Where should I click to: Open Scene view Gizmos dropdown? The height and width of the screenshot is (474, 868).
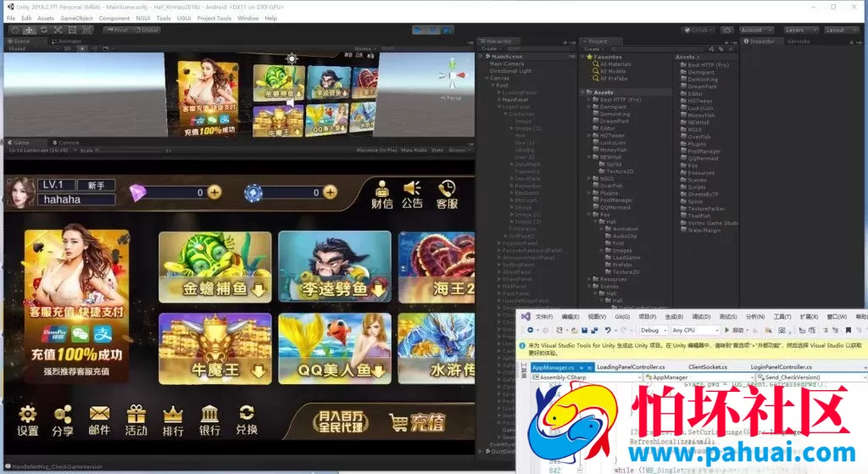coord(364,48)
